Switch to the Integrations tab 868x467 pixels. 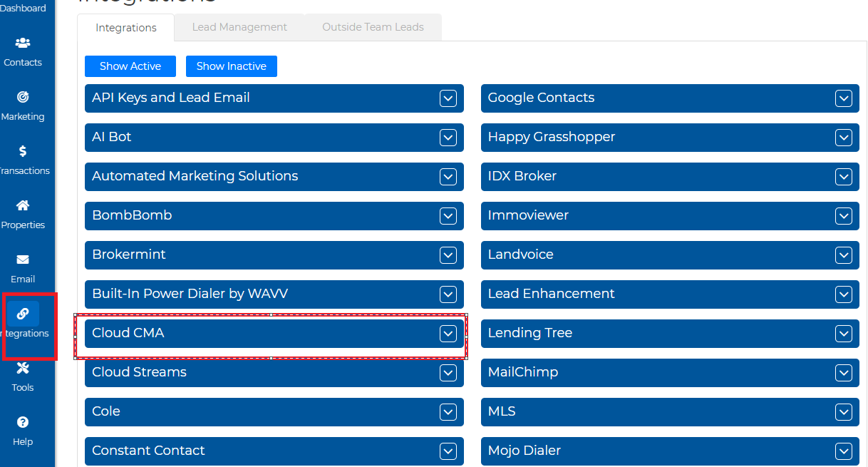coord(126,28)
